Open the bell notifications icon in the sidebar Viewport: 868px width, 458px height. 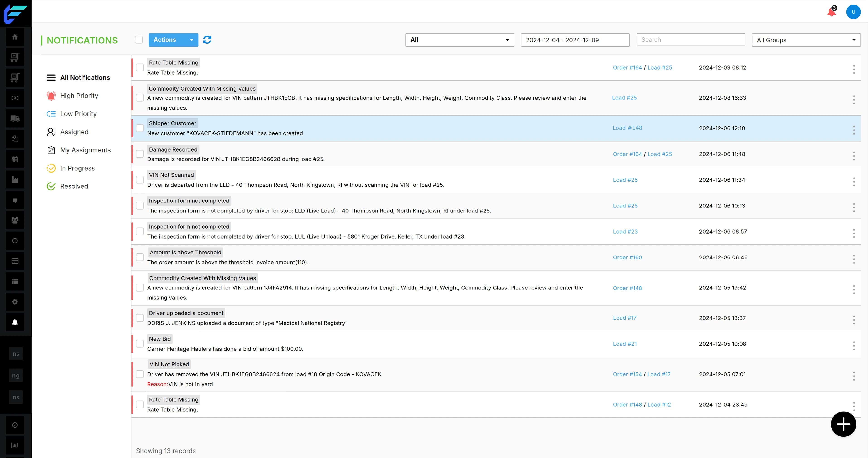tap(15, 322)
